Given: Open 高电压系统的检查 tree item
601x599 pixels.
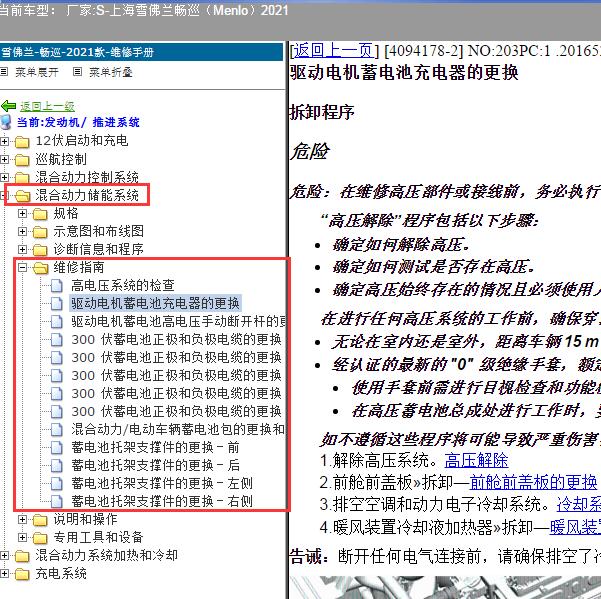Looking at the screenshot, I should pyautogui.click(x=123, y=286).
